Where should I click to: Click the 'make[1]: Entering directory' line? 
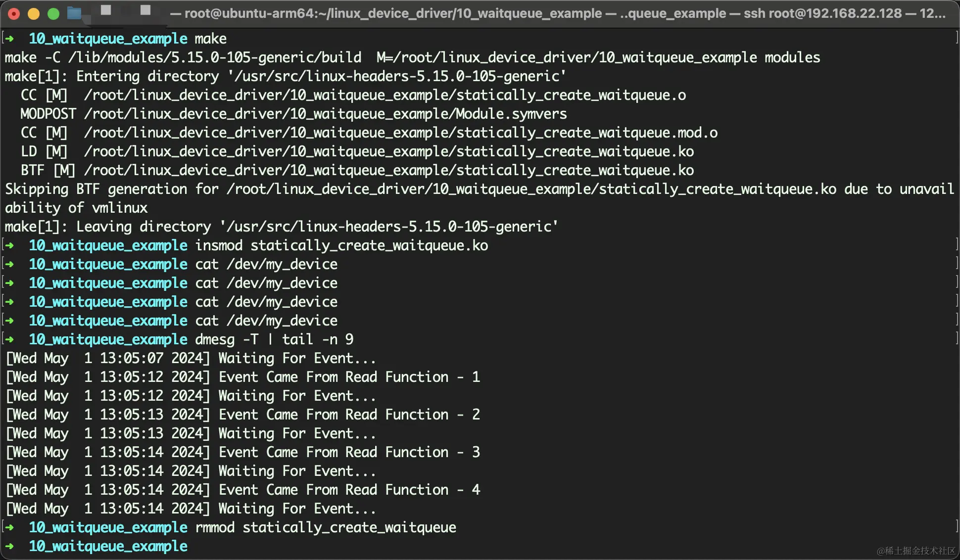[x=286, y=76]
